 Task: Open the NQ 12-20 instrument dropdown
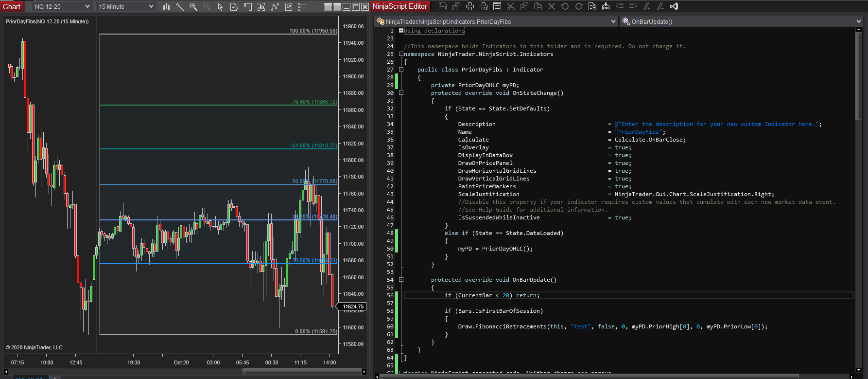click(x=62, y=7)
